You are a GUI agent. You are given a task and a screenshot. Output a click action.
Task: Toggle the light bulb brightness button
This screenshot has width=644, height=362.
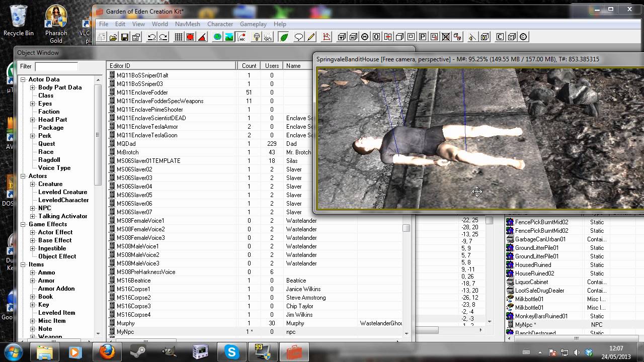[x=257, y=37]
